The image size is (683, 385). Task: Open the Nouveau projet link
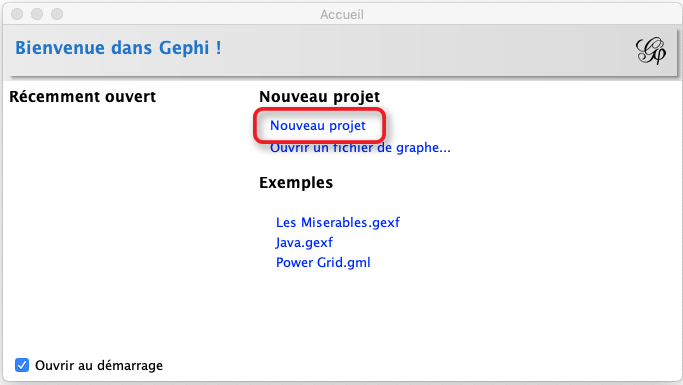click(318, 125)
